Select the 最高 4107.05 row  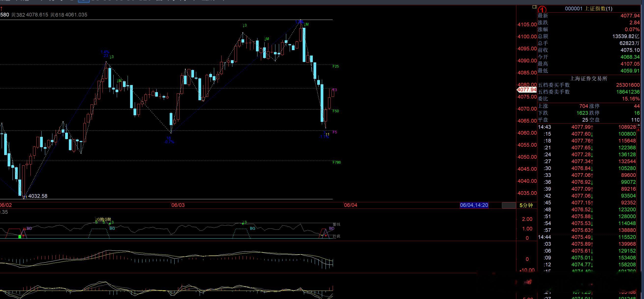coord(588,64)
